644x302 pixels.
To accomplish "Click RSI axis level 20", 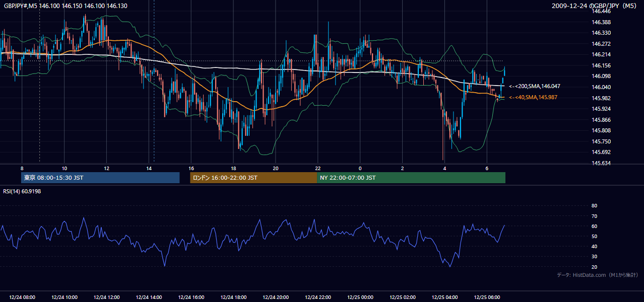I will 594,267.
